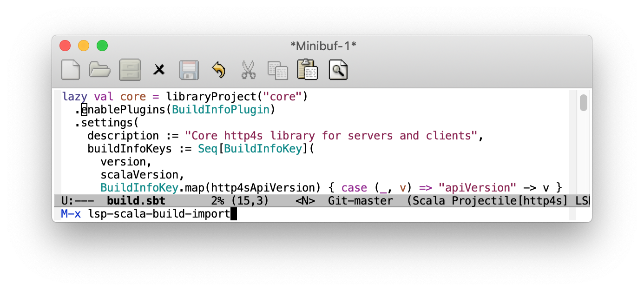Image resolution: width=644 pixels, height=291 pixels.
Task: Cut the selection using the scissors icon
Action: click(248, 69)
